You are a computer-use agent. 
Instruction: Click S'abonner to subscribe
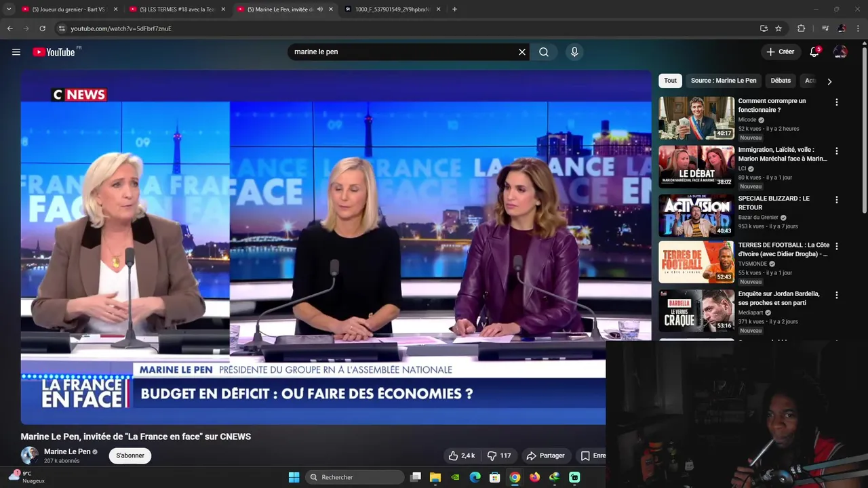point(130,455)
